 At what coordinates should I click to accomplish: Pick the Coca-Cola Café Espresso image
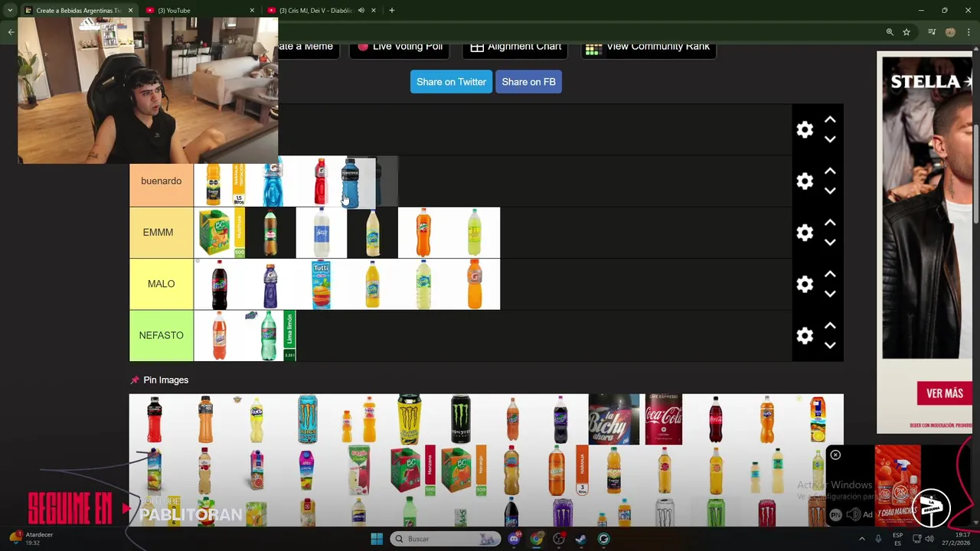point(664,419)
